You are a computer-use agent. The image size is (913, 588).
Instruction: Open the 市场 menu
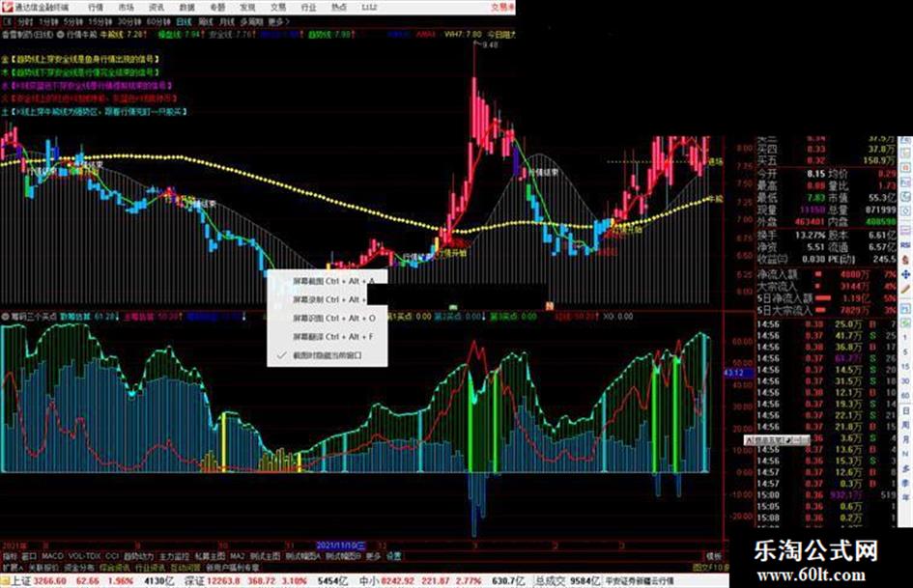click(x=126, y=8)
